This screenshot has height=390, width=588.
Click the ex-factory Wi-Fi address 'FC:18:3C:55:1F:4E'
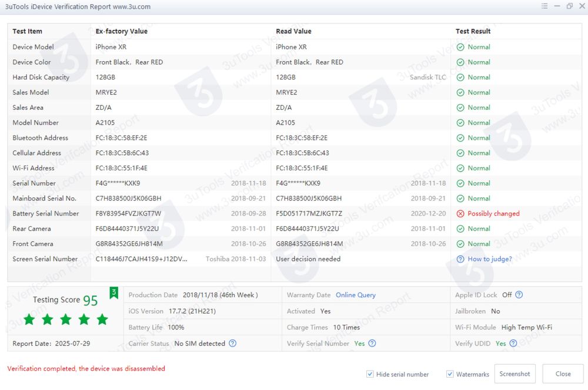click(x=122, y=168)
